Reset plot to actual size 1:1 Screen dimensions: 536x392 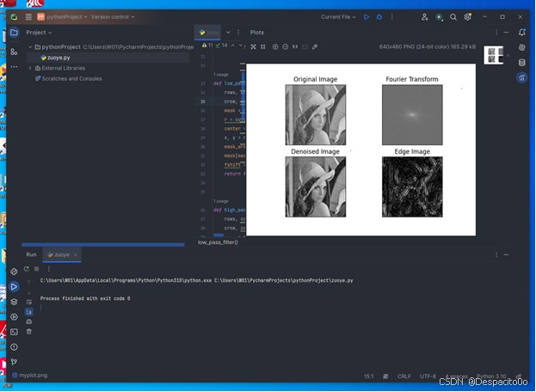(295, 46)
